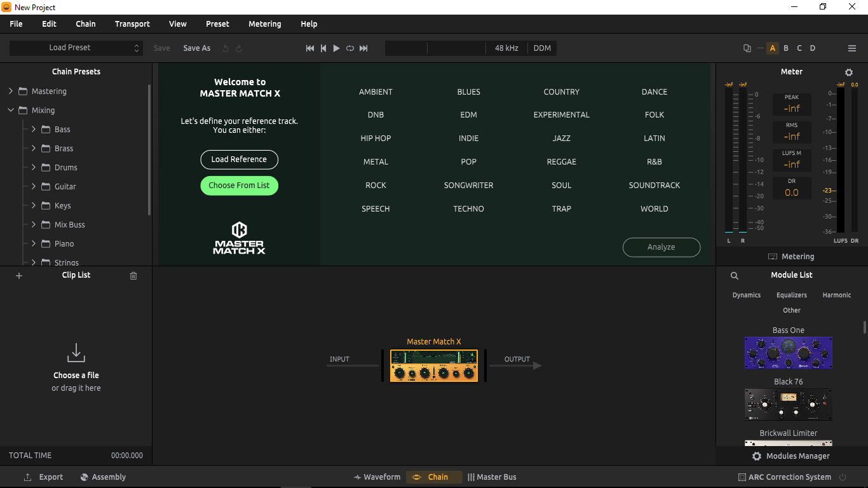Click the Export button
Image resolution: width=868 pixels, height=488 pixels.
(43, 477)
